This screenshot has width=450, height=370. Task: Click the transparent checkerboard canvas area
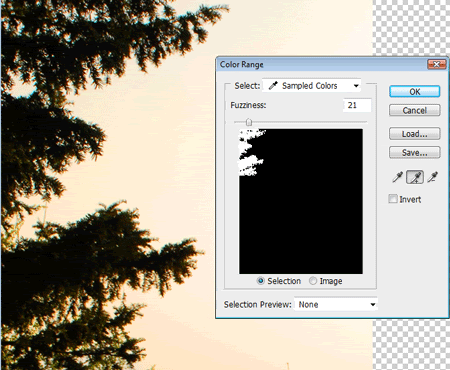coord(411,27)
